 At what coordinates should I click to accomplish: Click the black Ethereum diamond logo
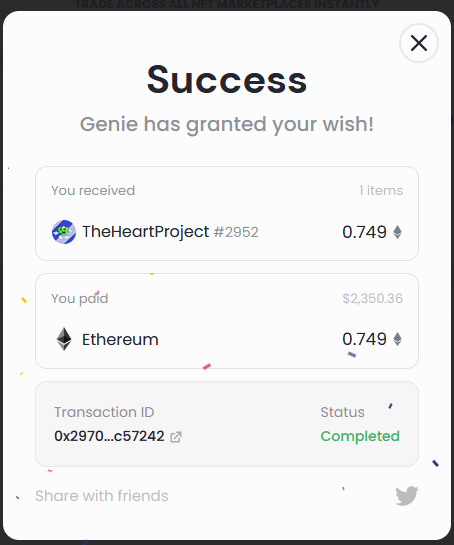[x=64, y=339]
